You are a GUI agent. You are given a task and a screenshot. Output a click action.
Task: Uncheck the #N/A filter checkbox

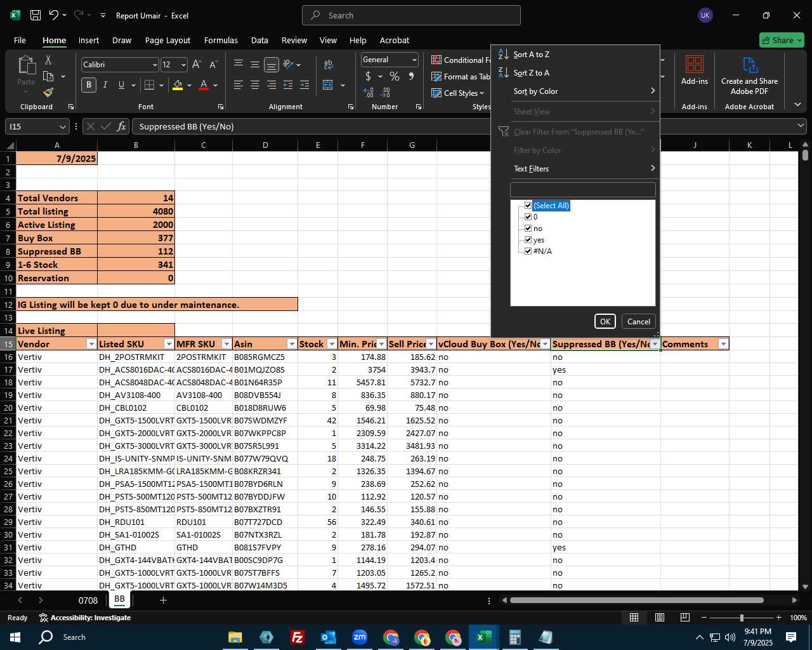(528, 251)
